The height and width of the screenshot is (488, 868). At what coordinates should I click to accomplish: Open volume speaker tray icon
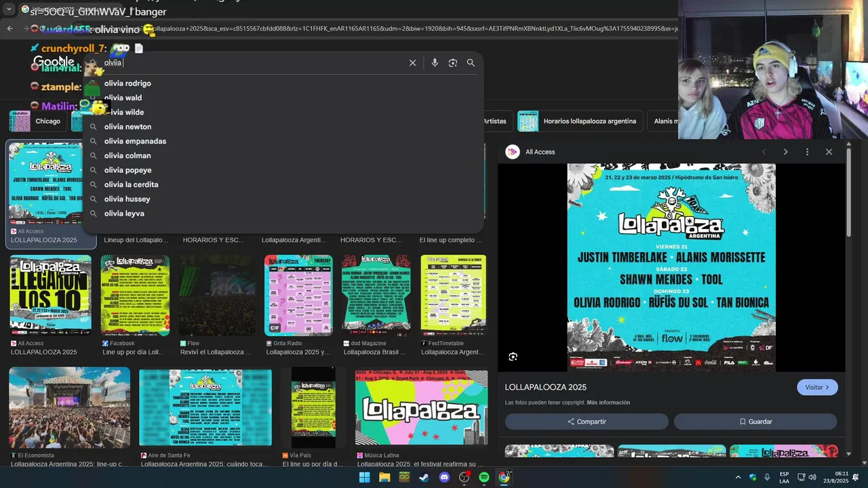pyautogui.click(x=812, y=477)
